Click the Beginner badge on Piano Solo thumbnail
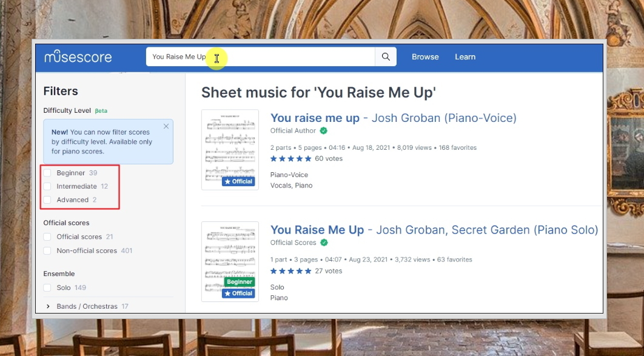This screenshot has width=644, height=356. 240,281
